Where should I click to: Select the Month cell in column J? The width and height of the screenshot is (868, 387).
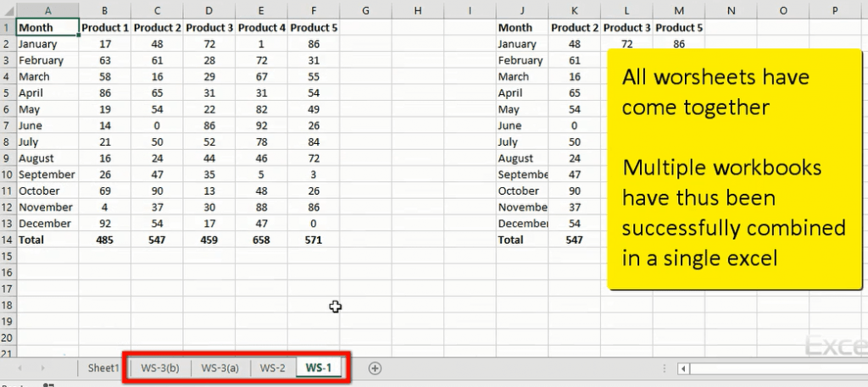[x=522, y=28]
